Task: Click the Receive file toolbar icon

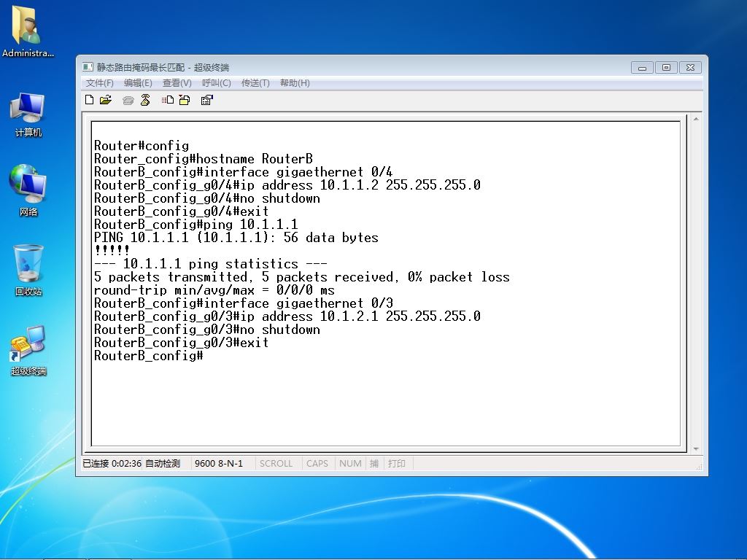Action: point(185,99)
